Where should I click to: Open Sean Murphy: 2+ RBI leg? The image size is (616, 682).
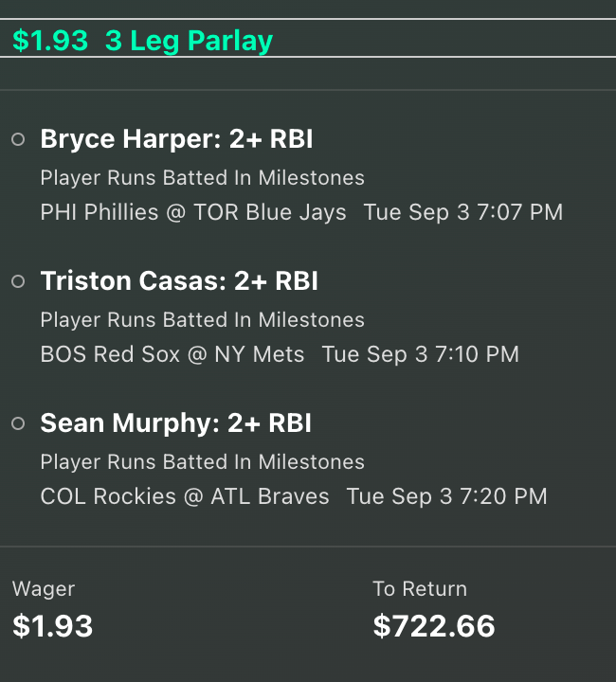pyautogui.click(x=175, y=423)
